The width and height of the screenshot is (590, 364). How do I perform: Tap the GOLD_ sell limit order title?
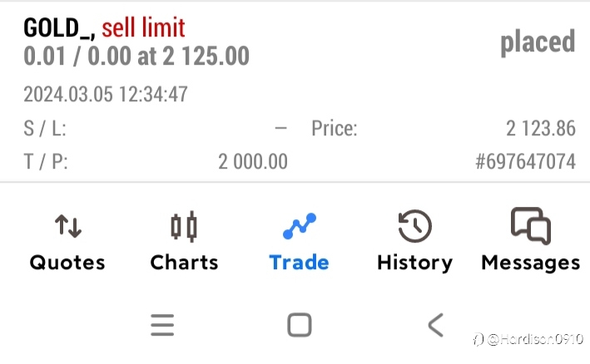(x=104, y=27)
